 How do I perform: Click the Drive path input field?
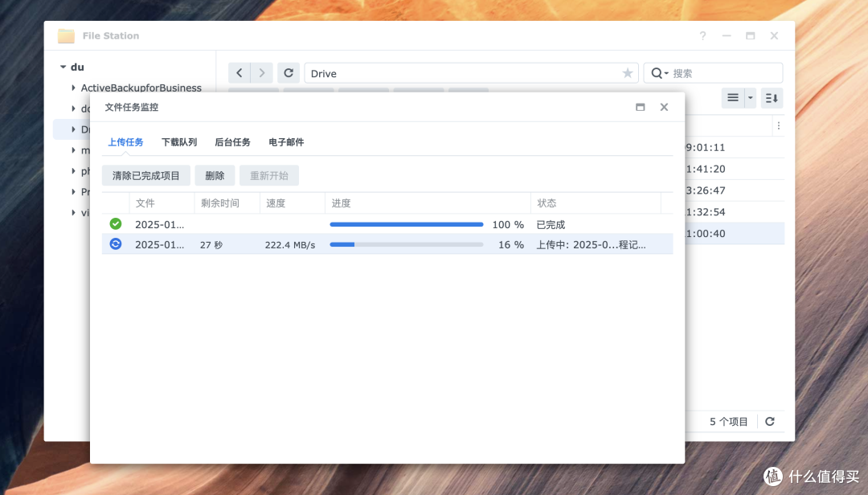tap(472, 73)
